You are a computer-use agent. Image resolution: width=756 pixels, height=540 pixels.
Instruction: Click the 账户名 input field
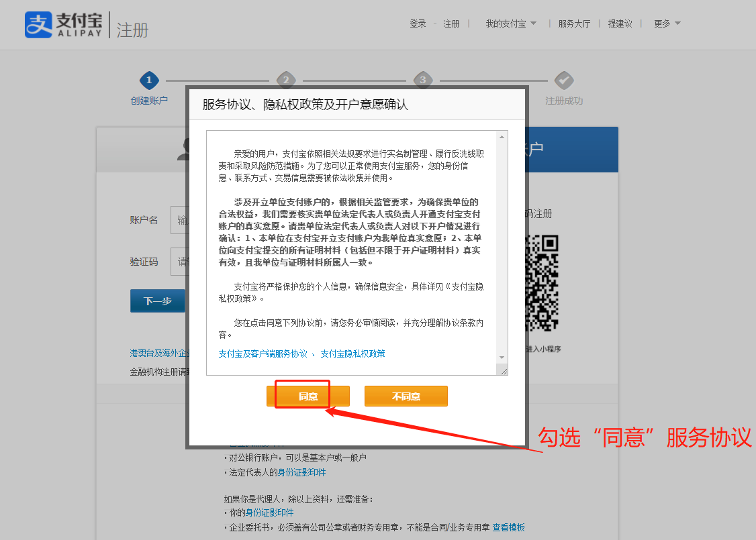[x=180, y=220]
